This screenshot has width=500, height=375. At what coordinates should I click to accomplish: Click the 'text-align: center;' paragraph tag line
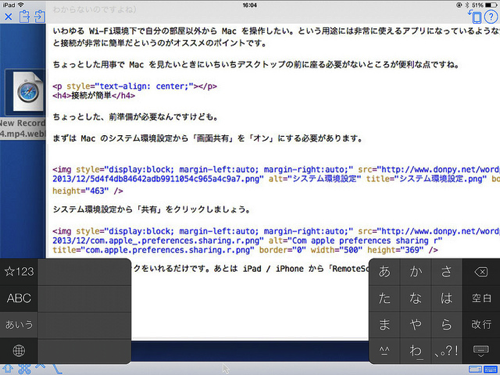click(x=135, y=86)
